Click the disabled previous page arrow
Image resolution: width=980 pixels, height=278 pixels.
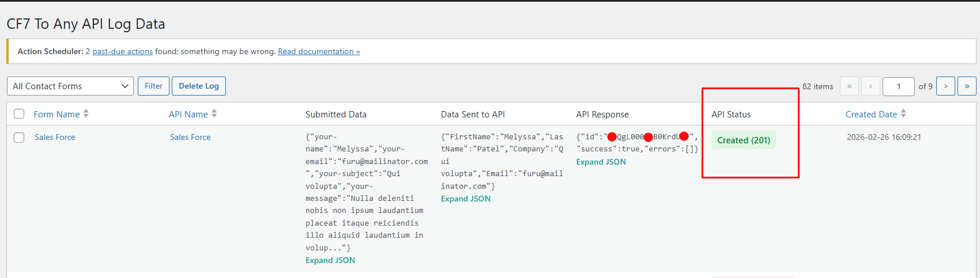point(870,86)
